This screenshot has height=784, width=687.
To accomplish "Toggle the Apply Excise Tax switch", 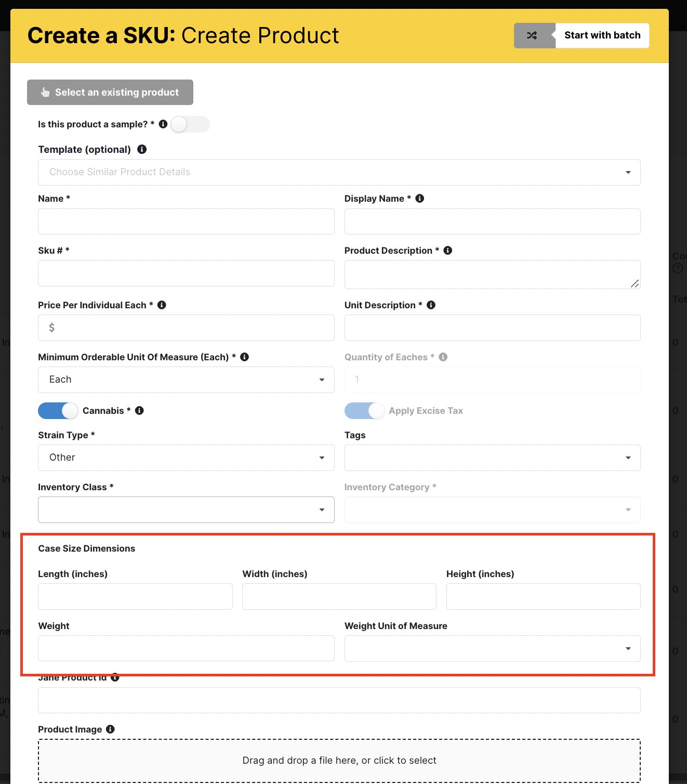I will coord(364,411).
